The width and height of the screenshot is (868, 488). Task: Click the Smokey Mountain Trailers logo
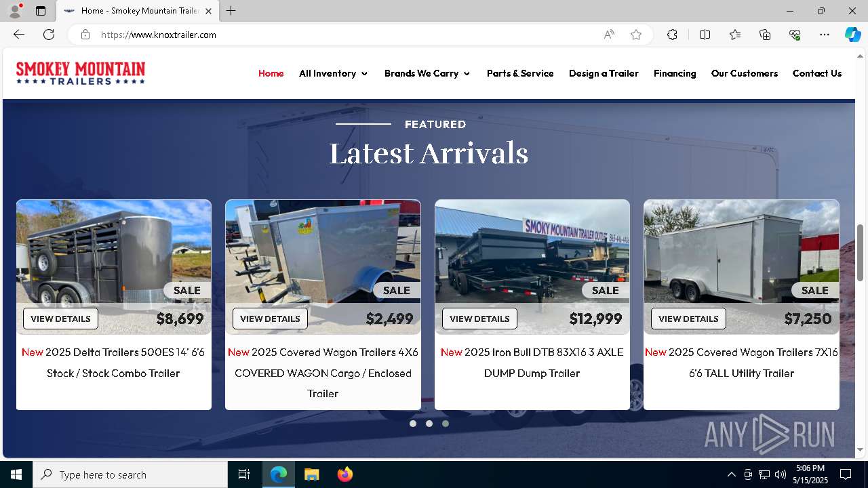[81, 73]
